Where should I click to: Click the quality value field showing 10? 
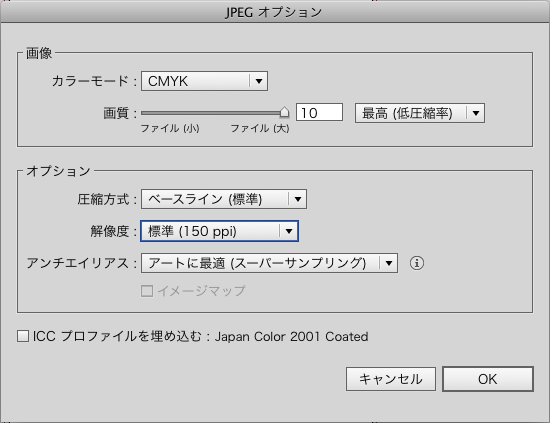click(320, 113)
